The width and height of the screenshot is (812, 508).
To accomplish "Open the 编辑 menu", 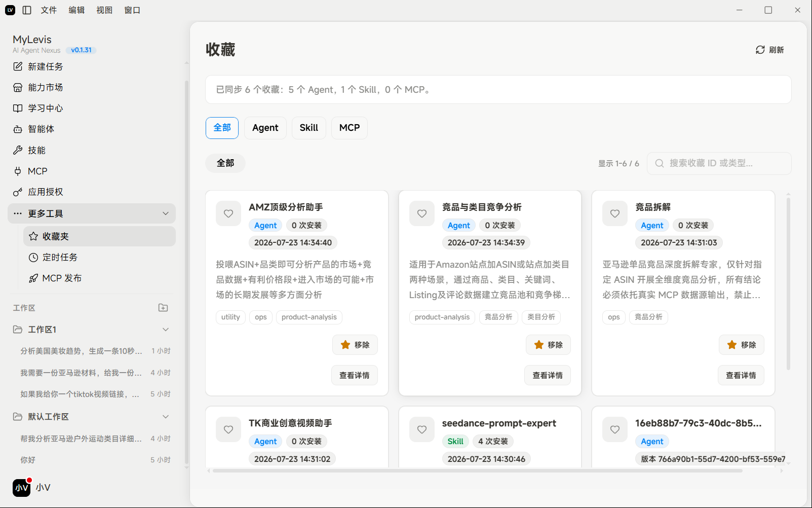I will point(76,10).
